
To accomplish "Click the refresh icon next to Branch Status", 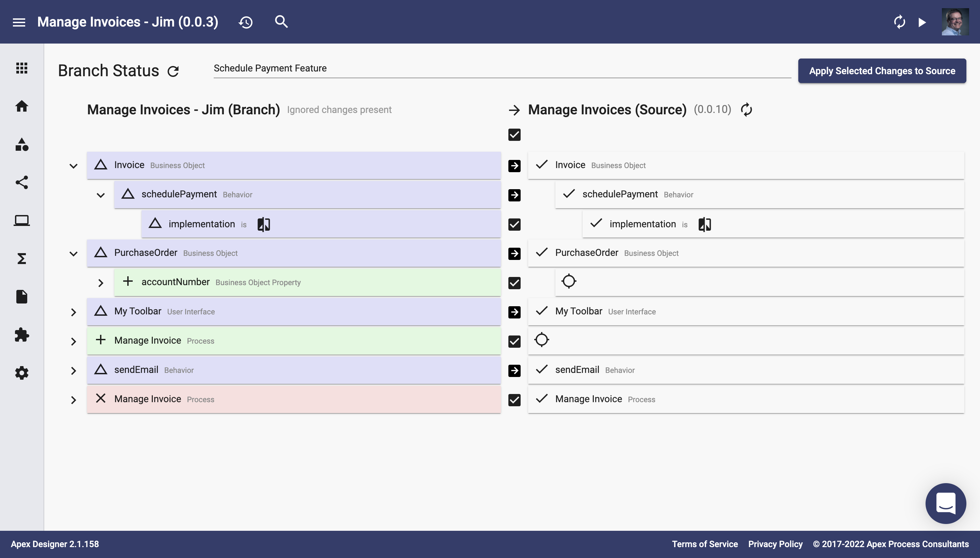I will pos(174,71).
